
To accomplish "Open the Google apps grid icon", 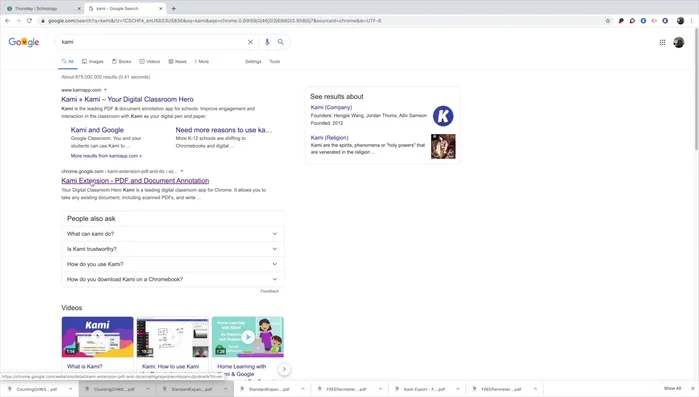I will click(x=662, y=42).
